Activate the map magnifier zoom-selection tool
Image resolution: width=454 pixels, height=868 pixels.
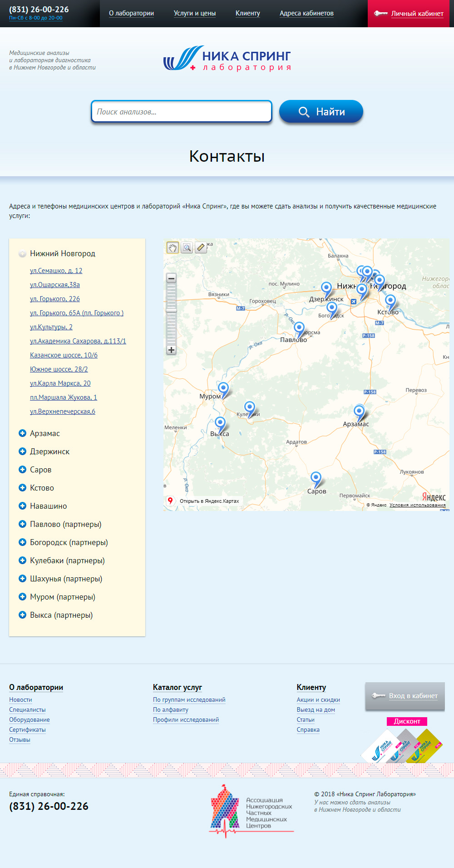pyautogui.click(x=187, y=248)
